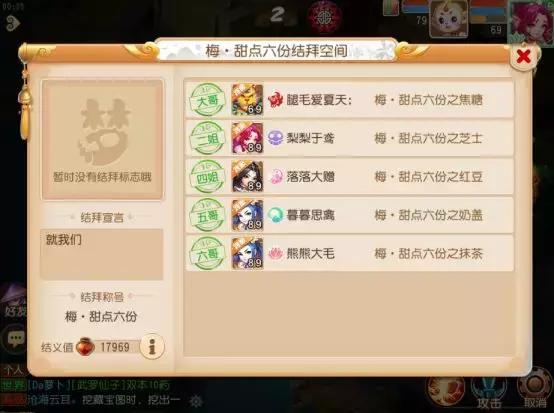Click the 大哥 rank badge

tap(207, 100)
